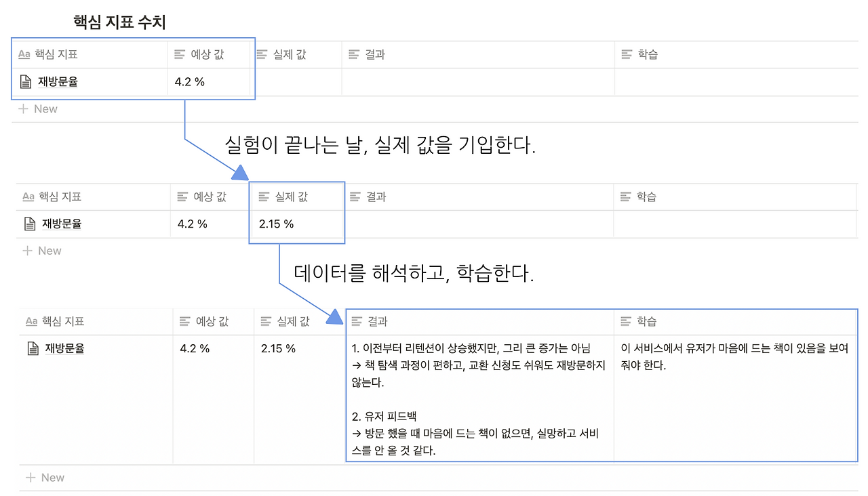This screenshot has width=868, height=496.
Task: Click the 학습 cell text in third table
Action: click(735, 357)
